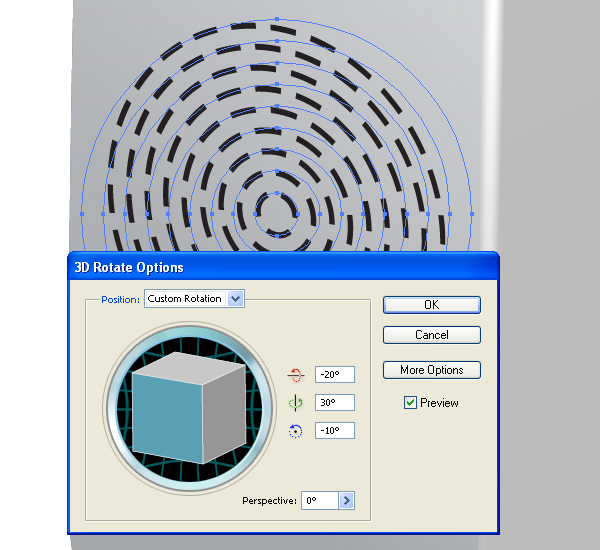Click the Z-axis field showing -10°
Viewport: 600px width, 550px height.
tap(335, 431)
